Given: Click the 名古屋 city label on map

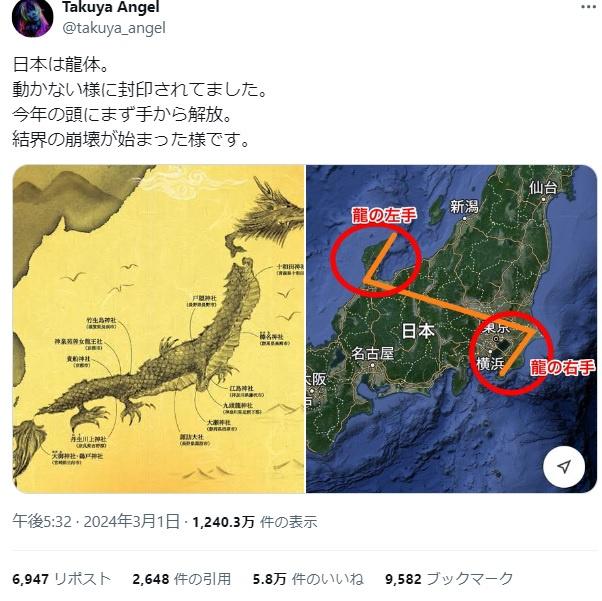Looking at the screenshot, I should (373, 353).
